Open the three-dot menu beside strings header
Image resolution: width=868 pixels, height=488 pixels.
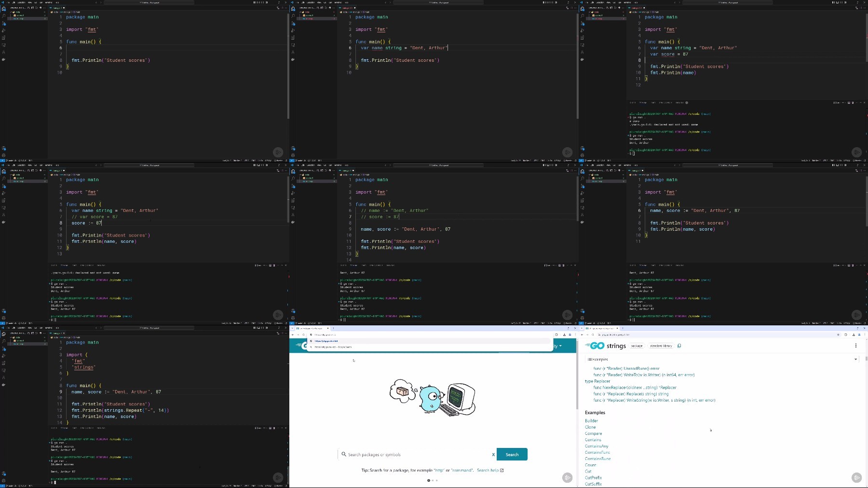pos(856,346)
